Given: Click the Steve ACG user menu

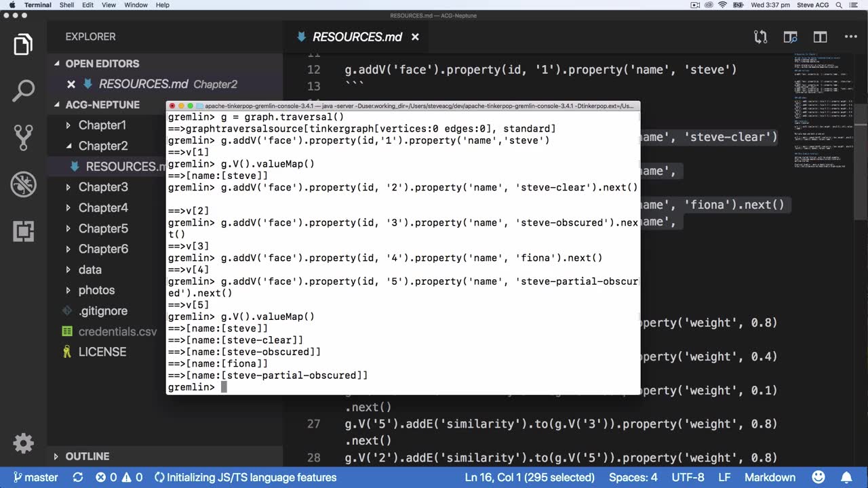Looking at the screenshot, I should click(x=813, y=5).
